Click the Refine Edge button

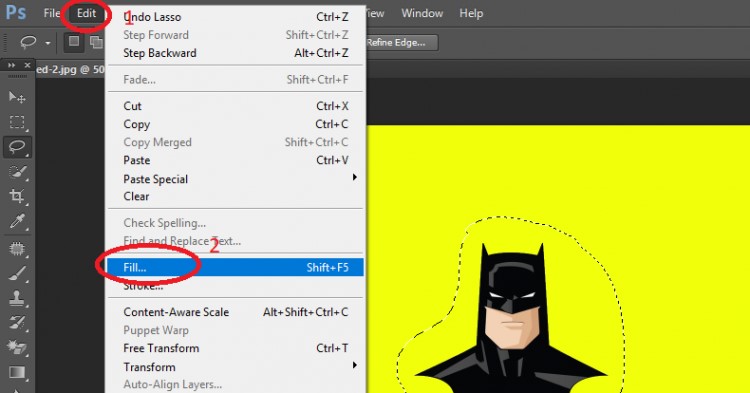[401, 43]
